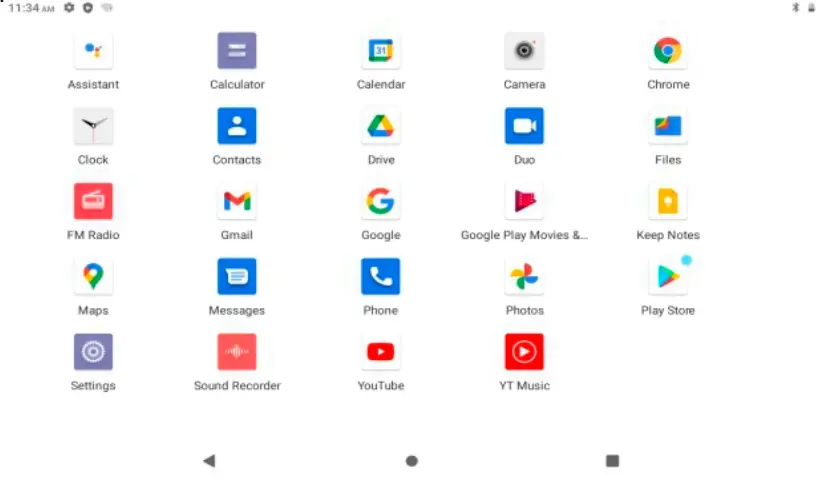818x494 pixels.
Task: Open the Photos app
Action: [524, 276]
